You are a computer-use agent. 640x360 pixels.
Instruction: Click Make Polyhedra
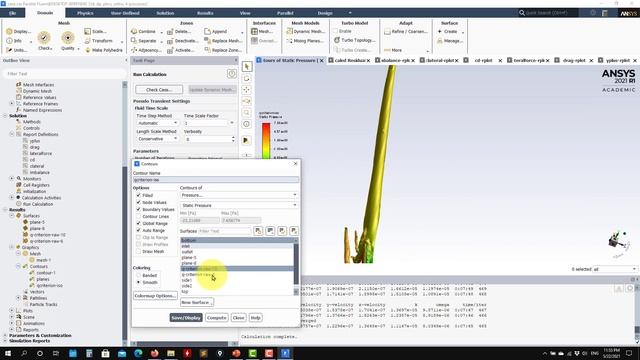pyautogui.click(x=103, y=50)
